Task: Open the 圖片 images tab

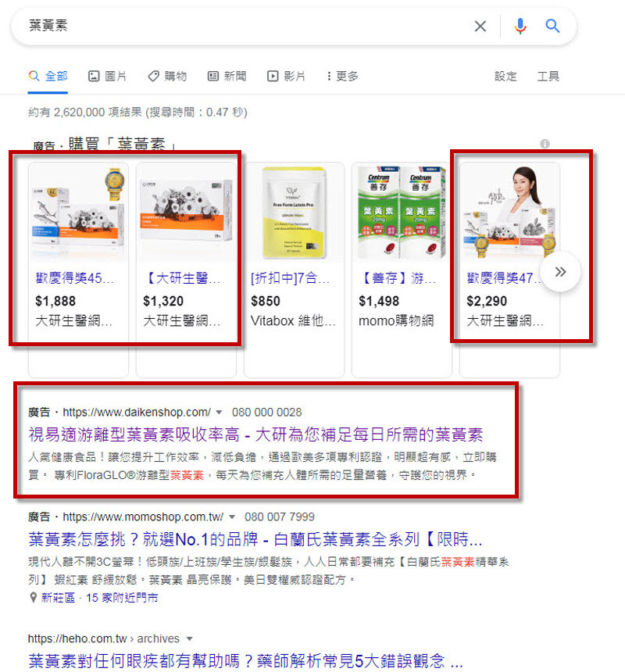Action: pyautogui.click(x=107, y=77)
